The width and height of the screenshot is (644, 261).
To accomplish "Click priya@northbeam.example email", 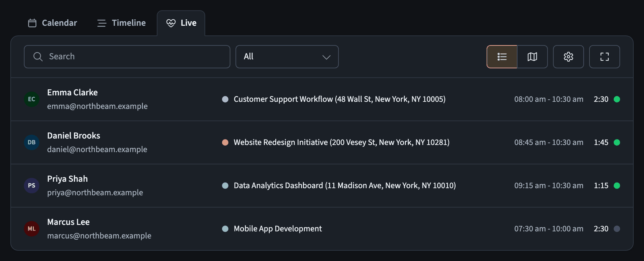I will (x=95, y=193).
